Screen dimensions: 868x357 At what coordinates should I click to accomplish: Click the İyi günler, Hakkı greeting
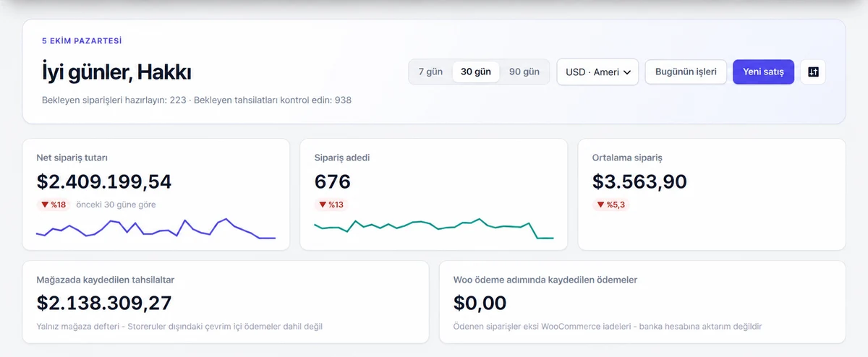116,72
